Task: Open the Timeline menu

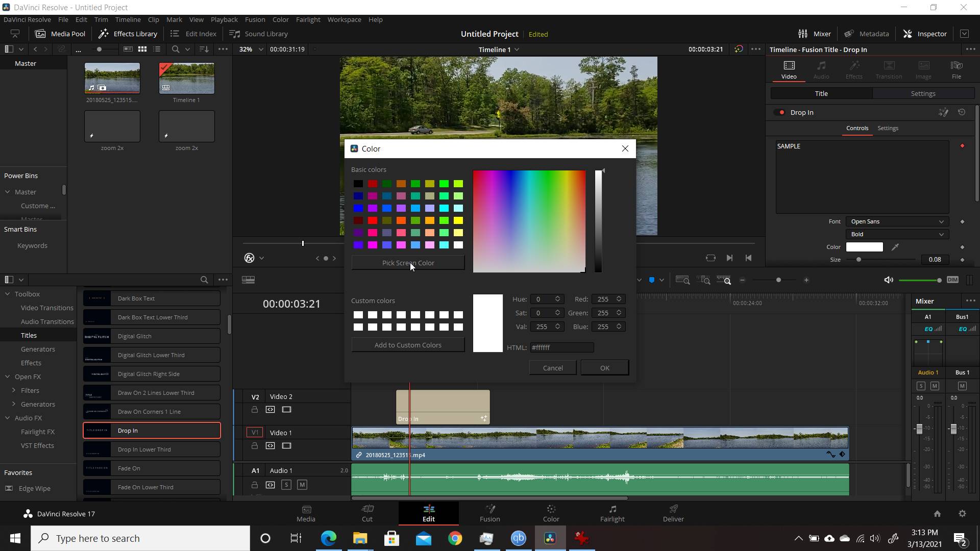Action: point(128,19)
